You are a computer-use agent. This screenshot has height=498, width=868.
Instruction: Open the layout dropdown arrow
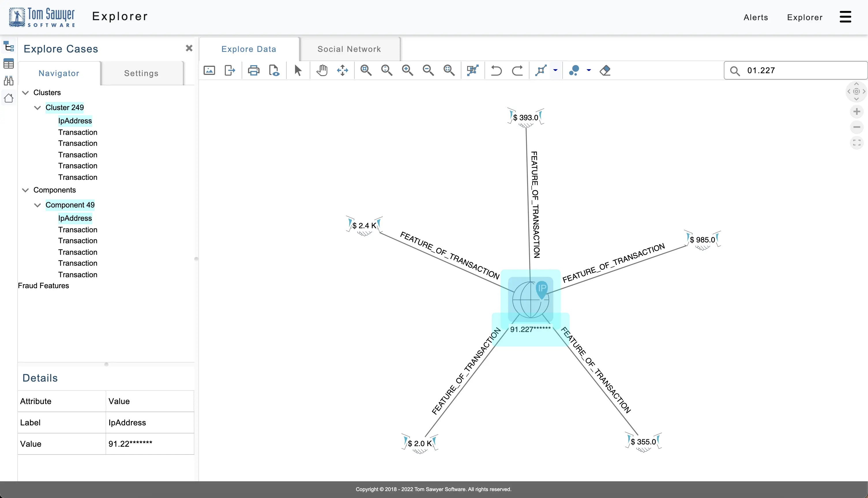point(555,70)
